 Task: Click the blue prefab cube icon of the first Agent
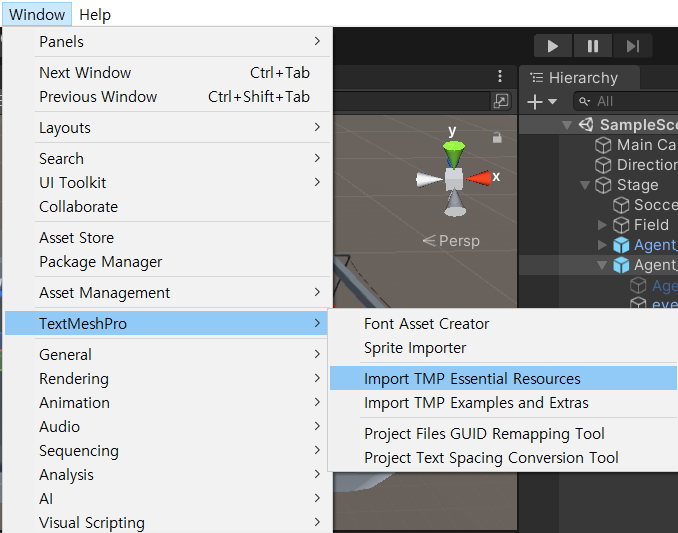pyautogui.click(x=621, y=245)
